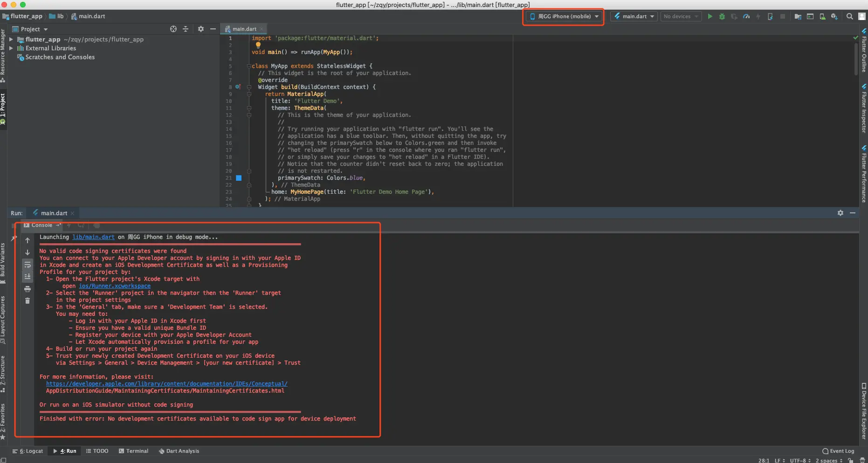
Task: Hide the Project tool window
Action: click(x=213, y=29)
